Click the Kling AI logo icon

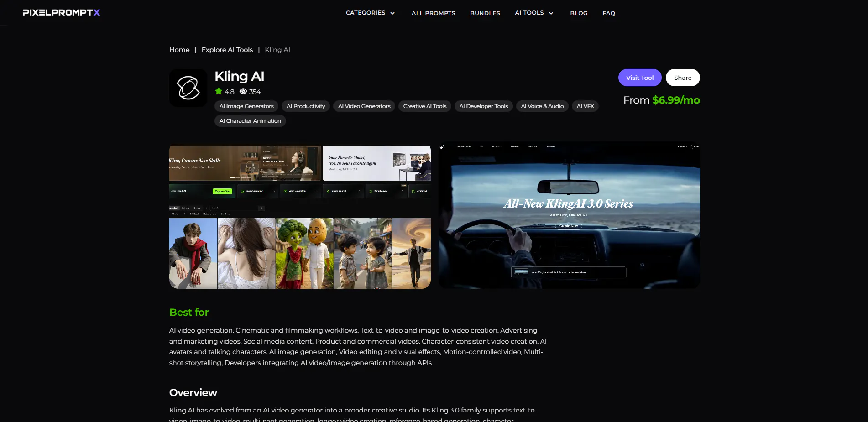coord(188,88)
